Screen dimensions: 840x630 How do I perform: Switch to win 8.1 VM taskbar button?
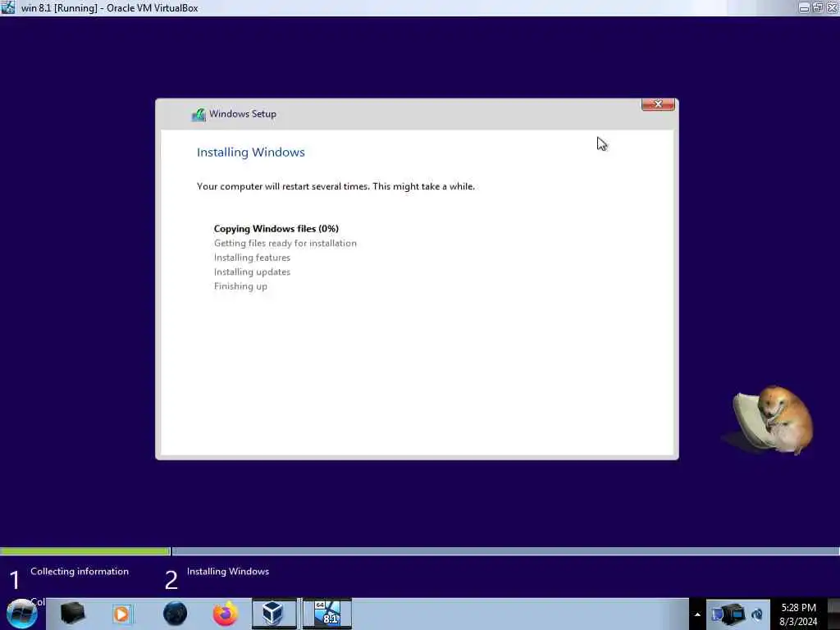326,614
